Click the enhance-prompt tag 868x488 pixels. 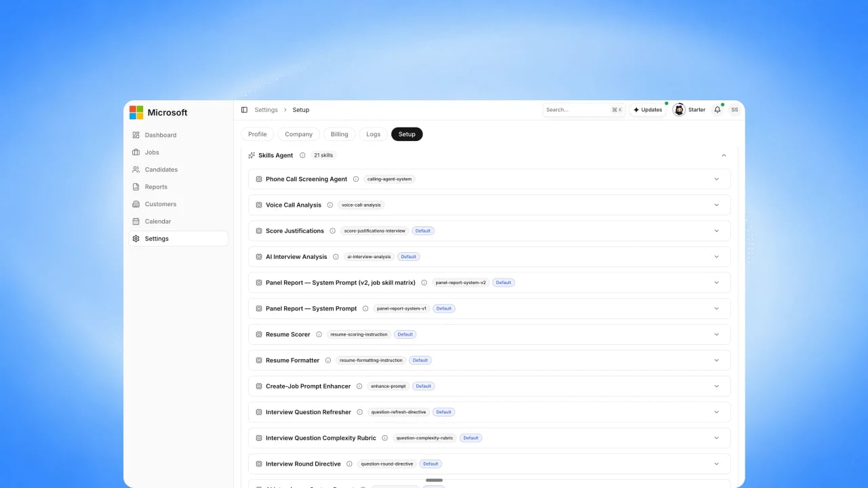[x=389, y=386]
